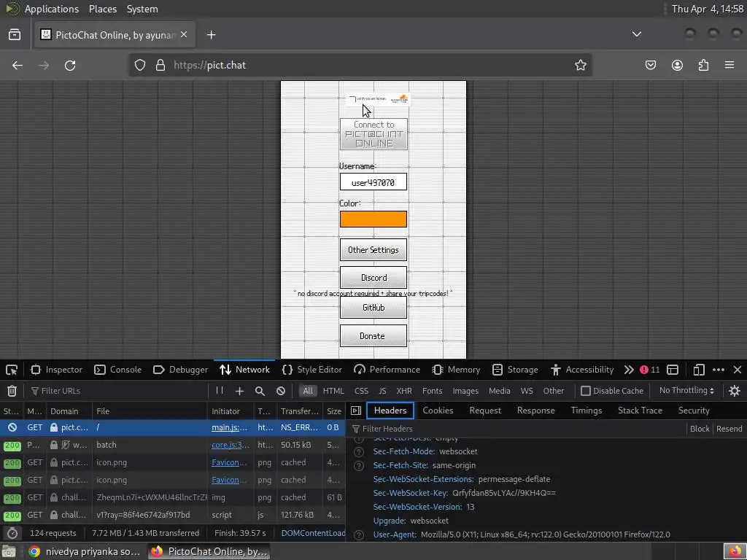The height and width of the screenshot is (560, 747).
Task: Open the Firefox account icon
Action: coord(677,65)
